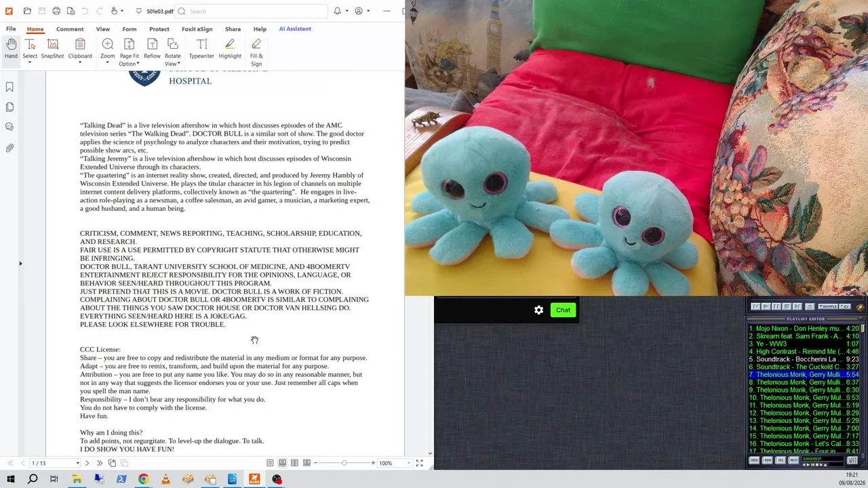Viewport: 868px width, 488px height.
Task: Open Google Chrome from the taskbar
Action: click(143, 479)
